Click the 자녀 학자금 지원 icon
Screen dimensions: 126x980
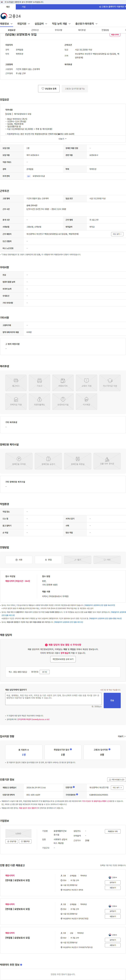(x=110, y=383)
